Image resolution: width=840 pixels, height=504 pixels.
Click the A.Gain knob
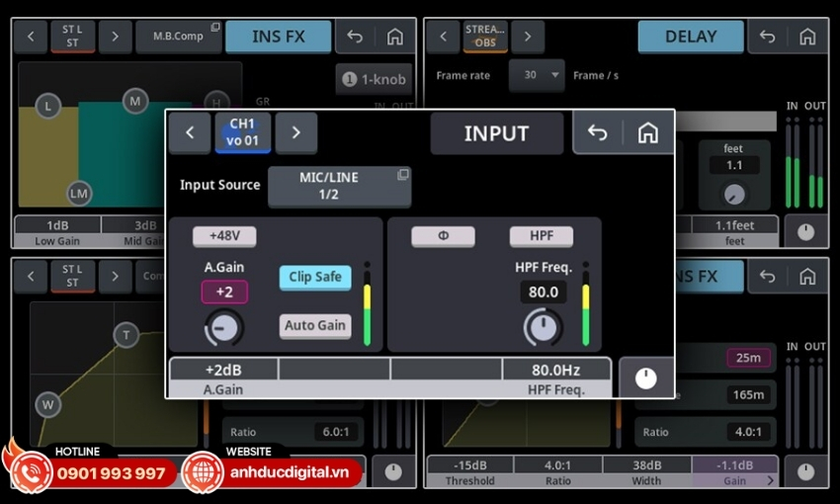pyautogui.click(x=224, y=327)
